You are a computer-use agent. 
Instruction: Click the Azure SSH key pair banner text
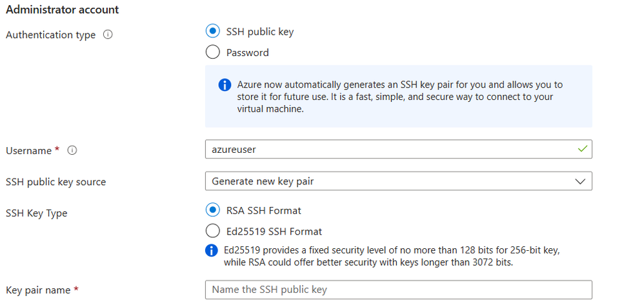[x=400, y=97]
